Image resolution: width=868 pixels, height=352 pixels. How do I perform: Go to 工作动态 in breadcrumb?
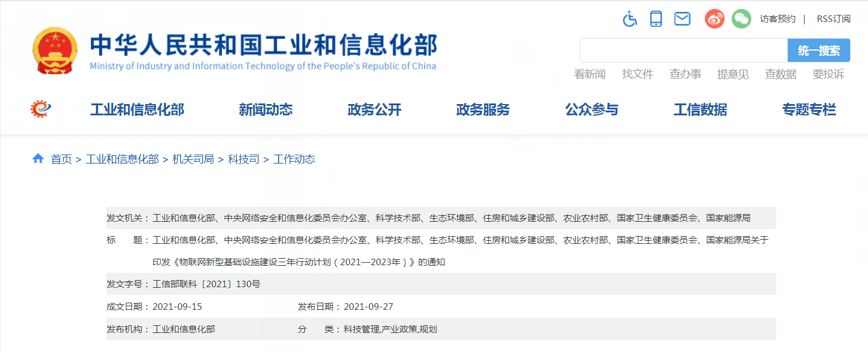[294, 159]
